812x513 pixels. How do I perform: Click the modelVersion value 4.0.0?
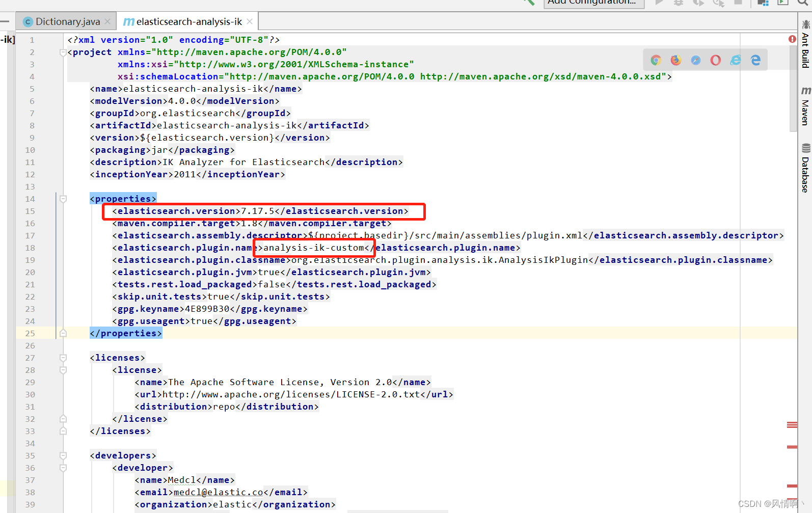tap(182, 101)
